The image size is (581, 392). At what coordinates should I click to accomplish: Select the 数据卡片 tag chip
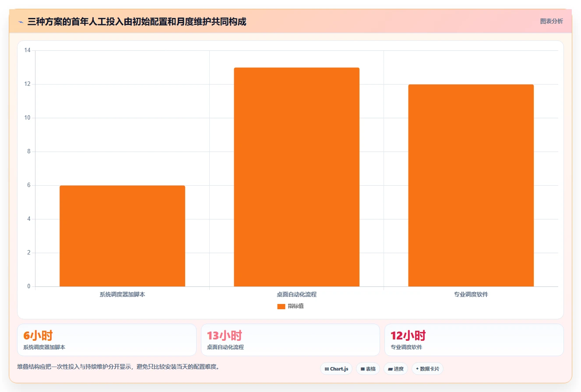click(x=427, y=369)
